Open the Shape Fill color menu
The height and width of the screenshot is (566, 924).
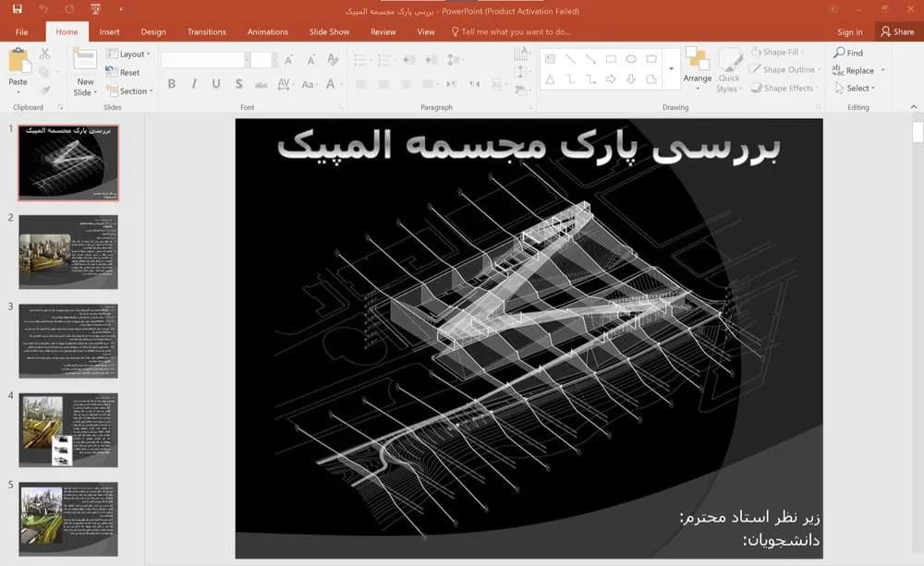pyautogui.click(x=778, y=53)
